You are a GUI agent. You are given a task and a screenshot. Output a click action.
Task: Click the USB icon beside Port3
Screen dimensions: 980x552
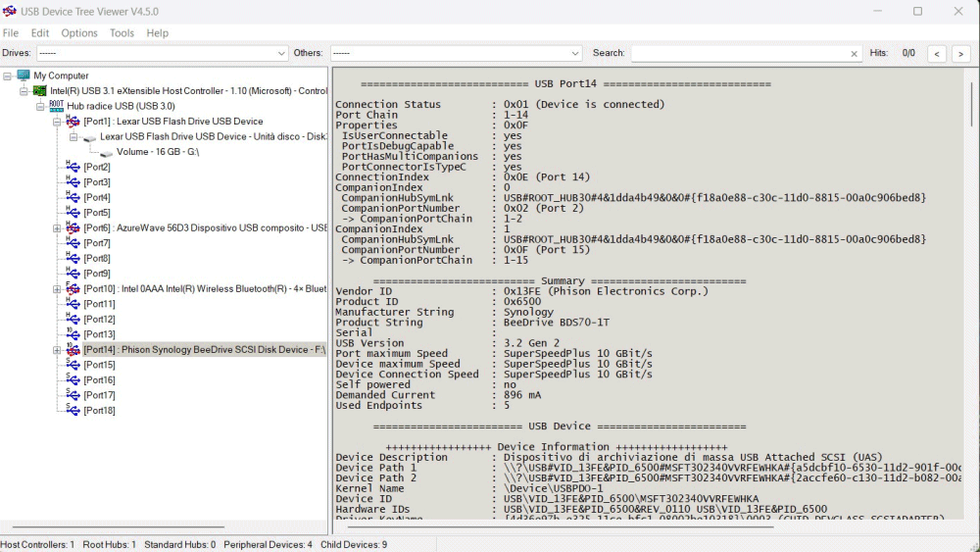pyautogui.click(x=73, y=182)
